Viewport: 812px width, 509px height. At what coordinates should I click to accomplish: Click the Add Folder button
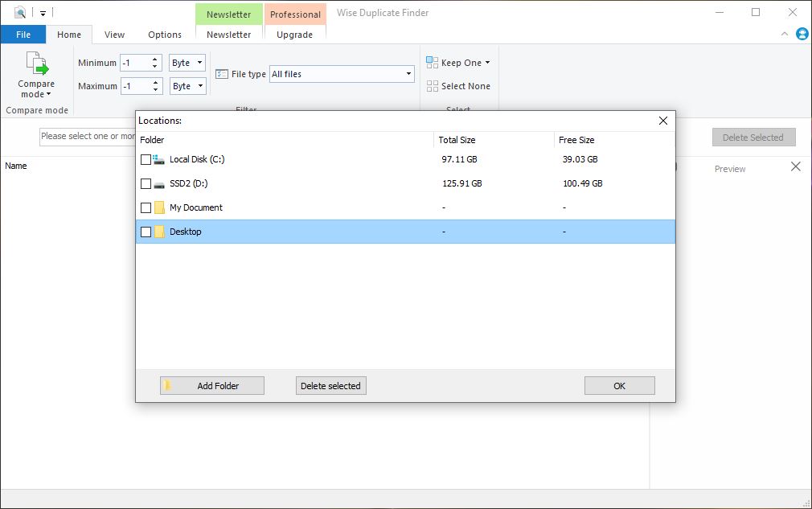(211, 386)
